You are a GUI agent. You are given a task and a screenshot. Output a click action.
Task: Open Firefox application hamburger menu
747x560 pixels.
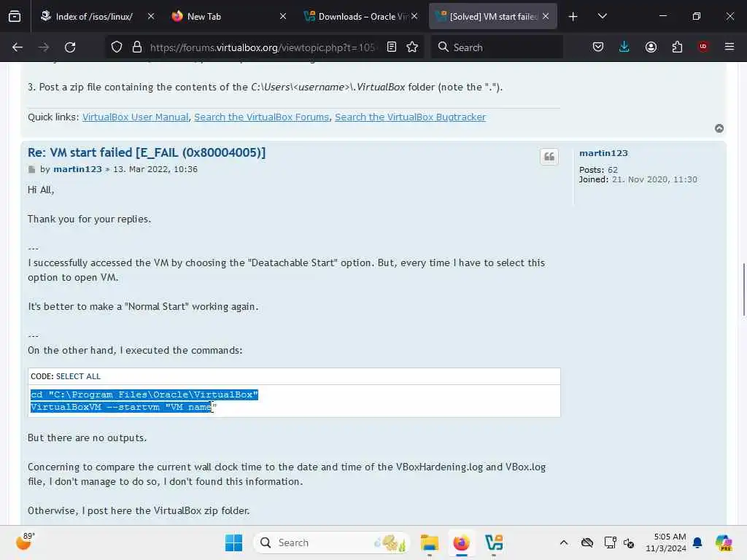click(729, 47)
